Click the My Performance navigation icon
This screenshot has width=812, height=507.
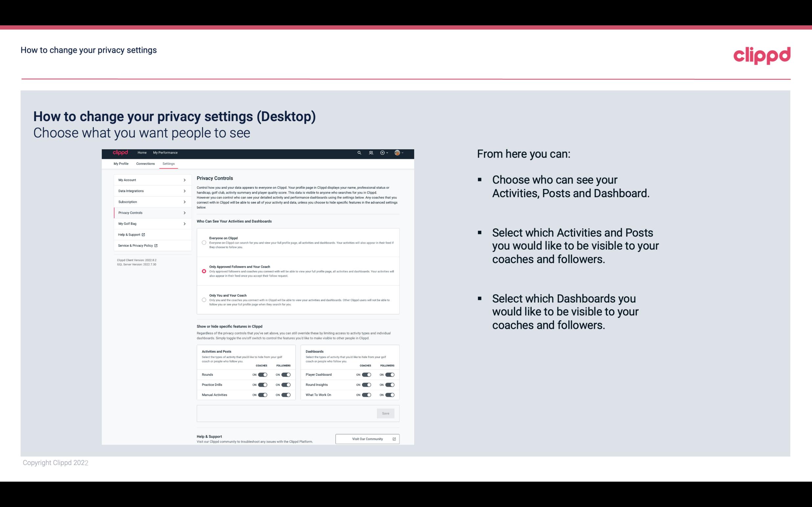(166, 153)
